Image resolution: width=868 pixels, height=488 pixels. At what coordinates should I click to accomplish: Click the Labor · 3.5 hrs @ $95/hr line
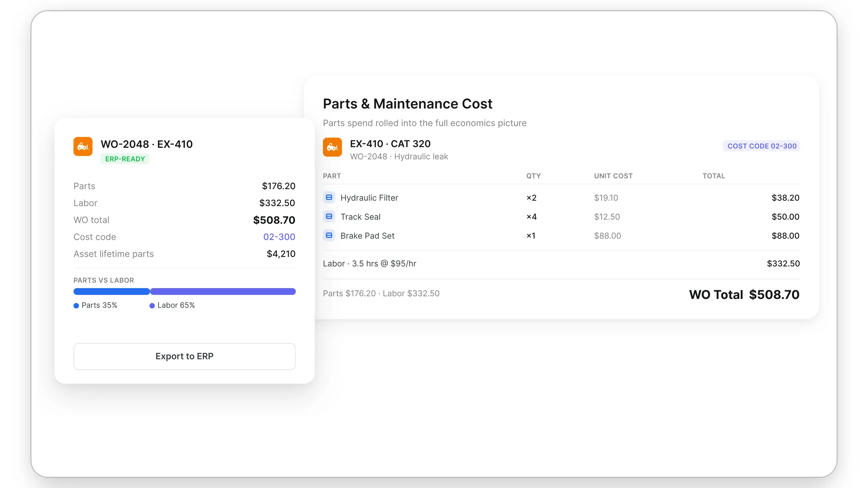pos(370,264)
